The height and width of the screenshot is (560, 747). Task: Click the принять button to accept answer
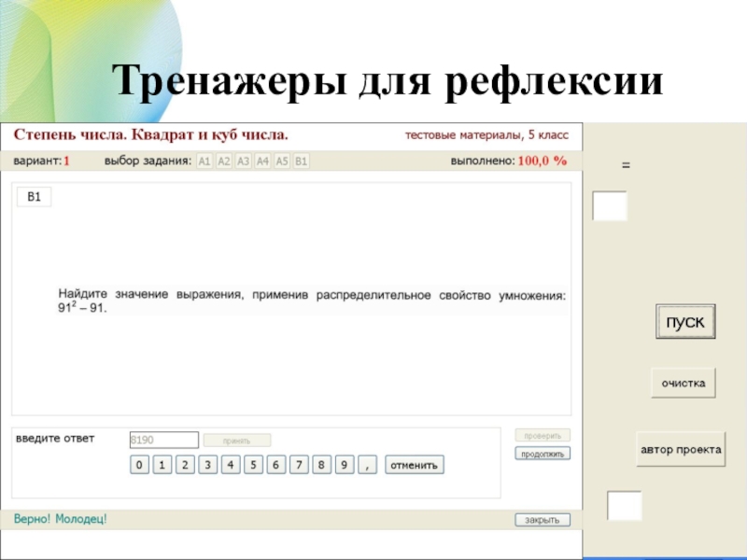tap(237, 440)
